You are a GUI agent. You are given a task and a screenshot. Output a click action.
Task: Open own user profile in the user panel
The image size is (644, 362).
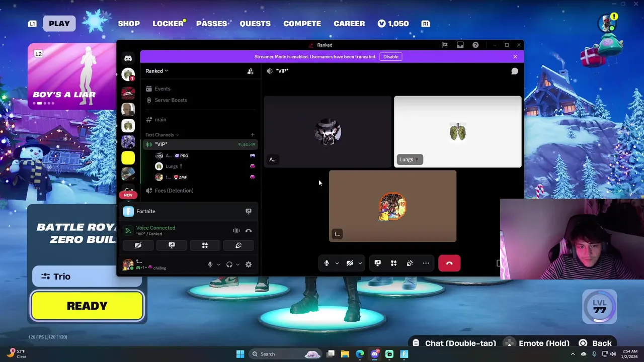click(x=146, y=264)
